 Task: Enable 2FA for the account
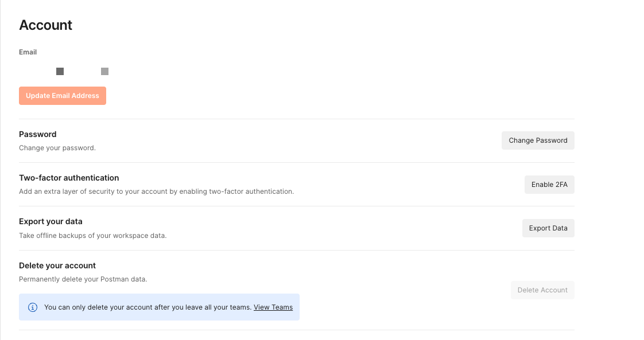549,185
